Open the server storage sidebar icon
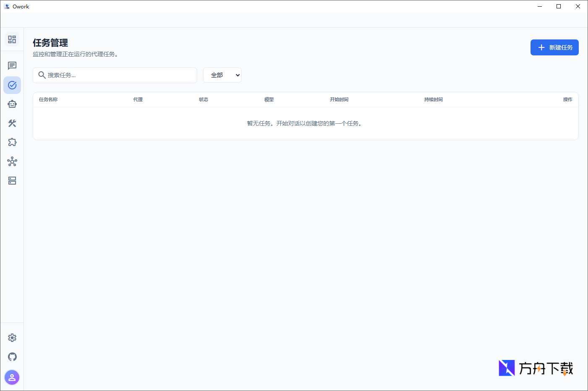The image size is (588, 391). [12, 181]
